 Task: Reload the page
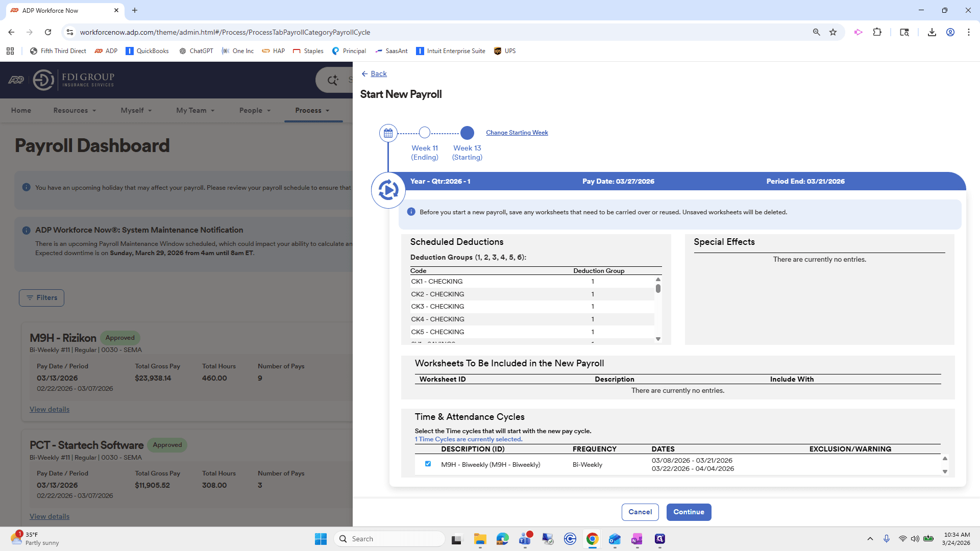point(48,32)
